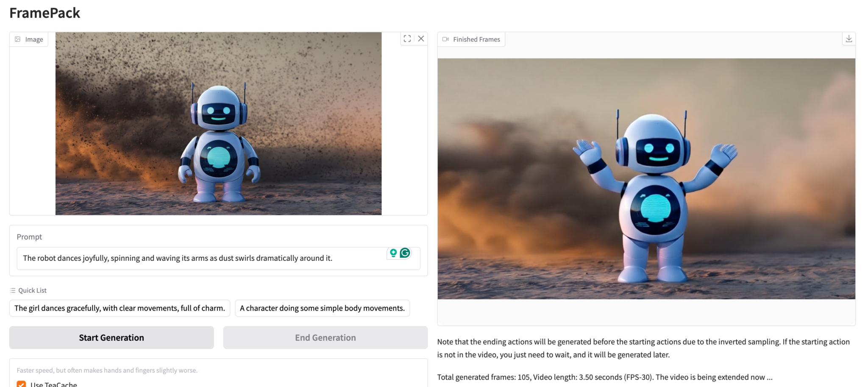The image size is (868, 387).
Task: Click the Image label icon
Action: pos(18,39)
